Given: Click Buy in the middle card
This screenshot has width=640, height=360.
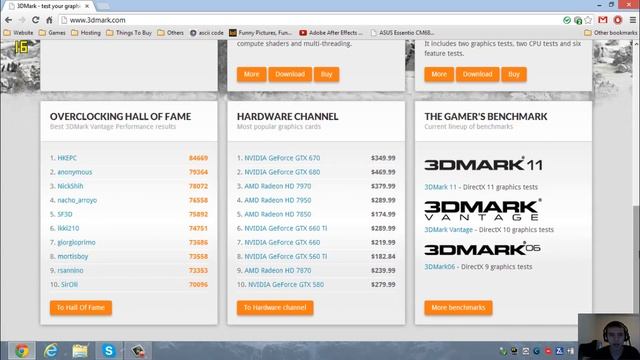Looking at the screenshot, I should point(326,74).
